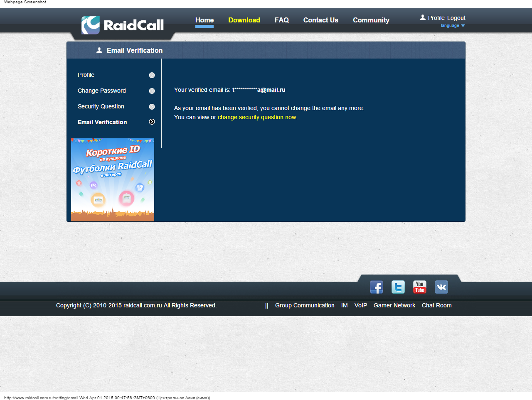The width and height of the screenshot is (532, 400).
Task: Click the person icon next to Email Verification title
Action: [x=99, y=50]
